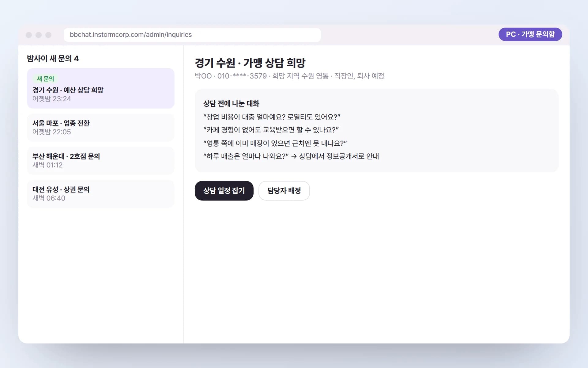Click the 경기 수원 · 가맹 상담 희망 title

[250, 63]
